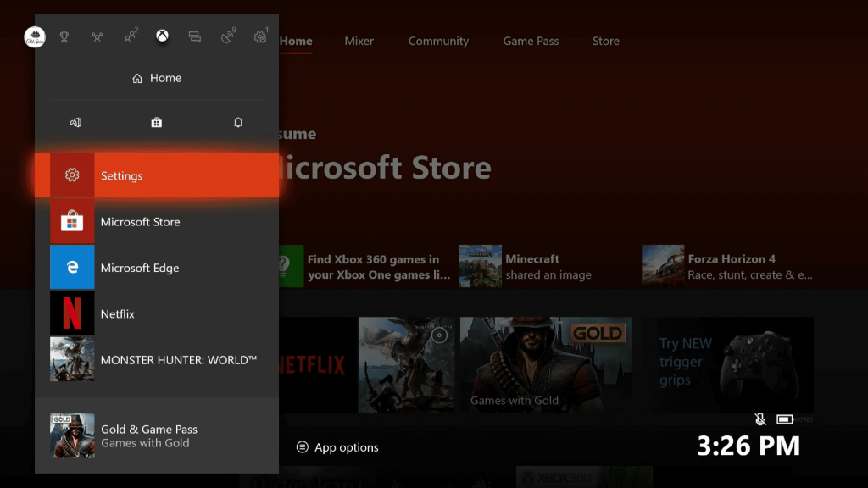Open the Netflix dashboard tile
This screenshot has height=488, width=868.
point(317,364)
